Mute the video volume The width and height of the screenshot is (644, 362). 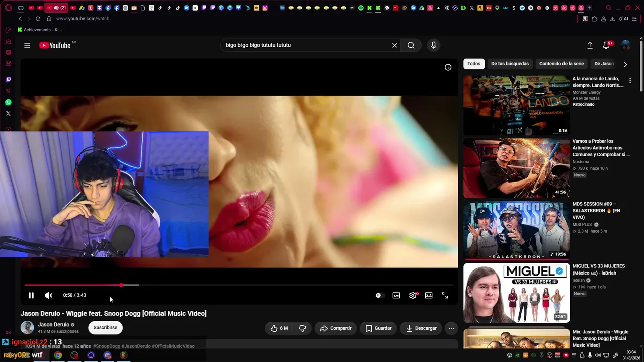[48, 295]
